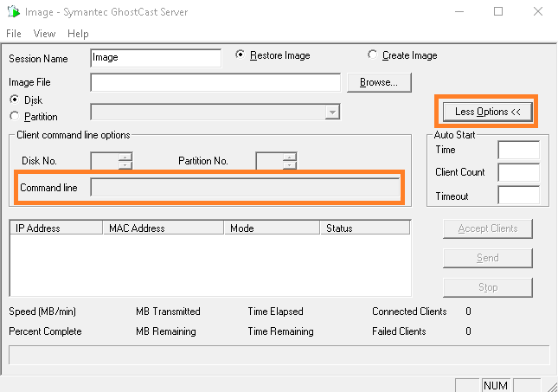
Task: Open the View menu
Action: pos(44,34)
